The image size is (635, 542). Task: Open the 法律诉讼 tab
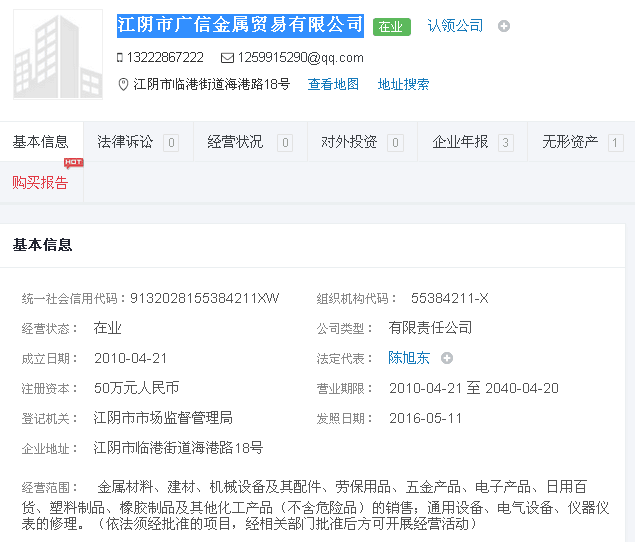pyautogui.click(x=125, y=142)
